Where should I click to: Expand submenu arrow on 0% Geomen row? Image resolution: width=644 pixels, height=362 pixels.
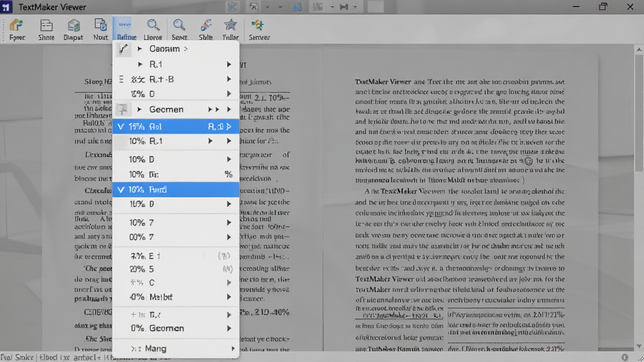click(229, 328)
